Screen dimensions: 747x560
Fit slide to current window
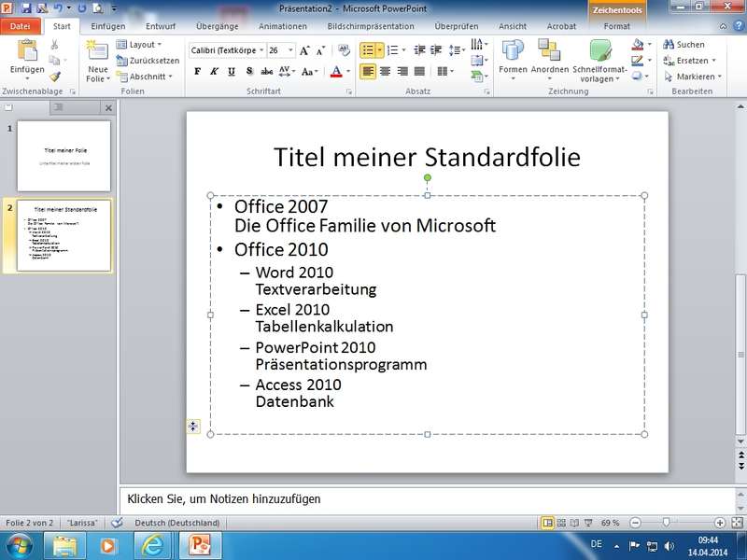point(737,523)
